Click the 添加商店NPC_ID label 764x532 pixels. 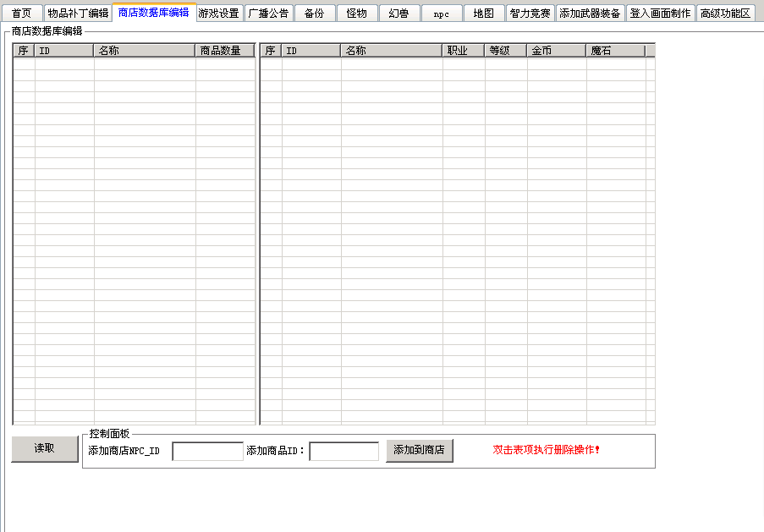click(124, 451)
